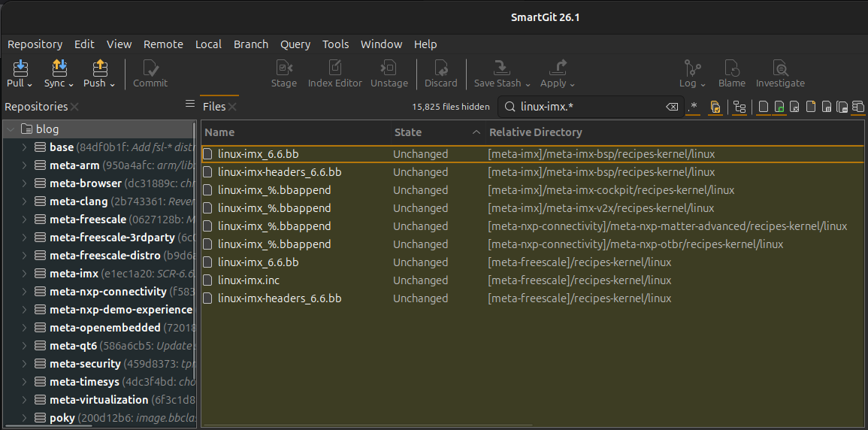This screenshot has height=430, width=868.
Task: Open the Remote menu
Action: pyautogui.click(x=163, y=44)
